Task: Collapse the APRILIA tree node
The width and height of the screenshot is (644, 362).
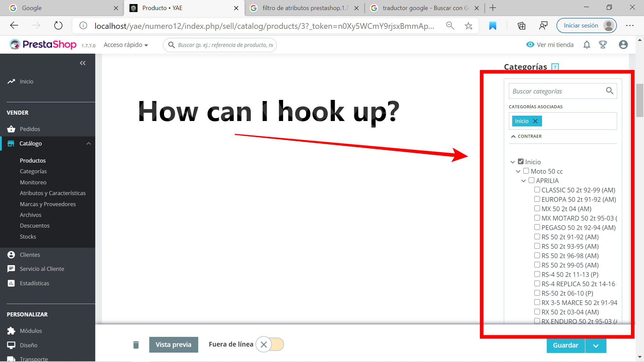Action: [x=523, y=181]
